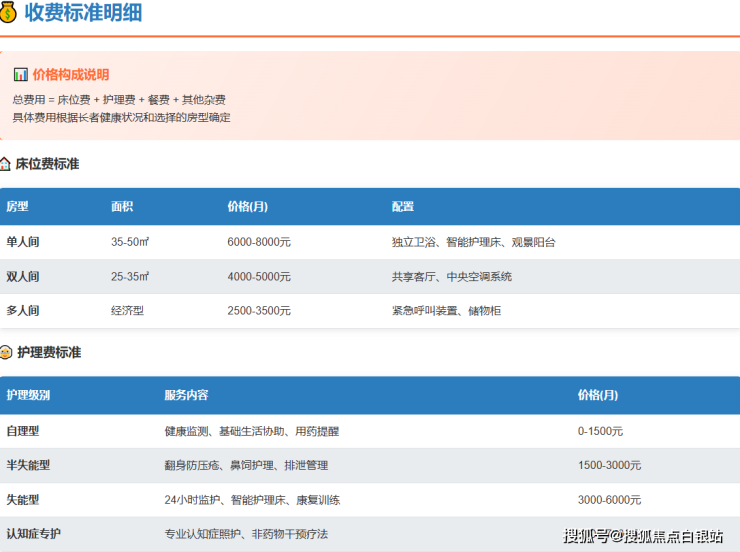Click the bar chart icon beside 价格构成说明
The height and width of the screenshot is (552, 740).
click(x=20, y=75)
